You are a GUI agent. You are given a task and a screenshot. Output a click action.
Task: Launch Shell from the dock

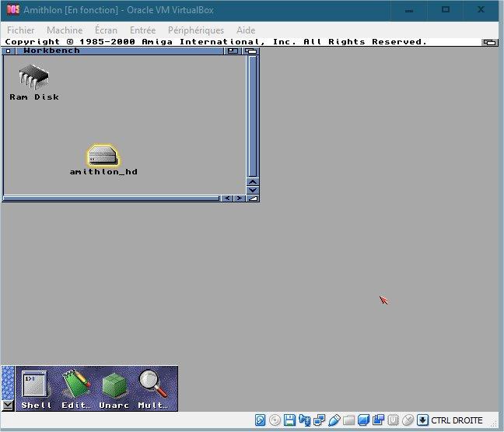tap(36, 389)
